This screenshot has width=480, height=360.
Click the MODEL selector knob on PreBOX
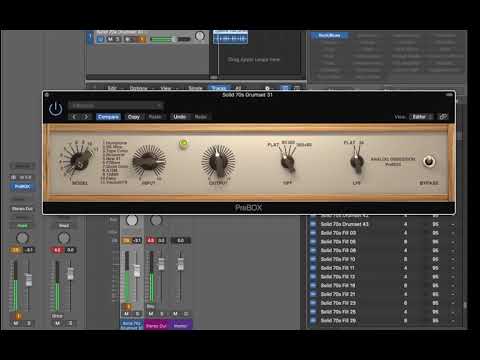coord(79,161)
